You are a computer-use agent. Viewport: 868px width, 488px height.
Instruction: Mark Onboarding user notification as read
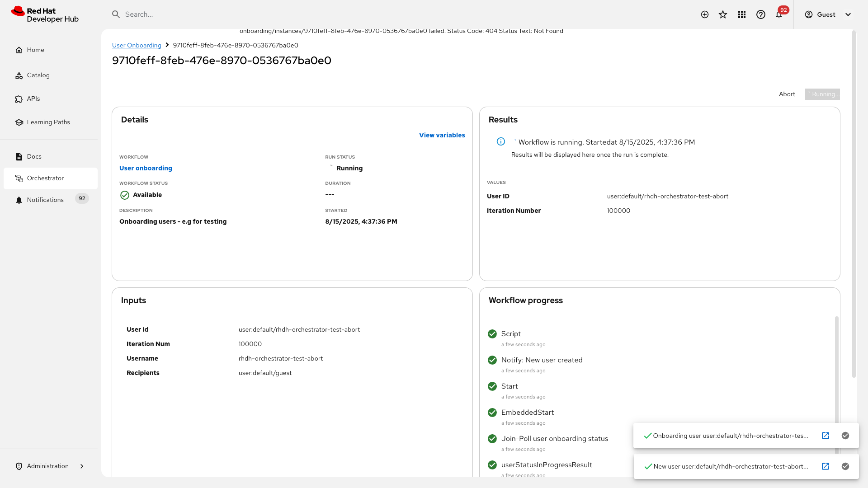pyautogui.click(x=845, y=436)
